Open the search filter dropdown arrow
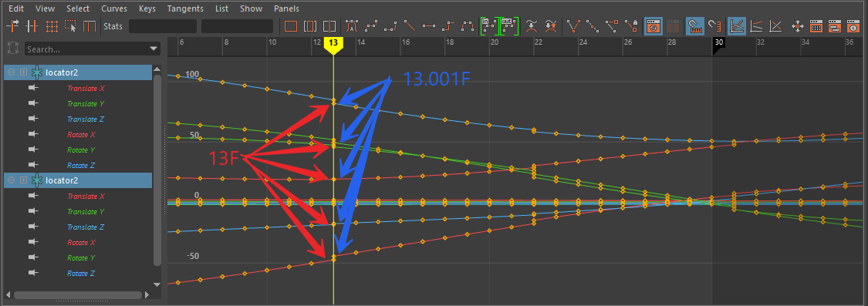 154,49
